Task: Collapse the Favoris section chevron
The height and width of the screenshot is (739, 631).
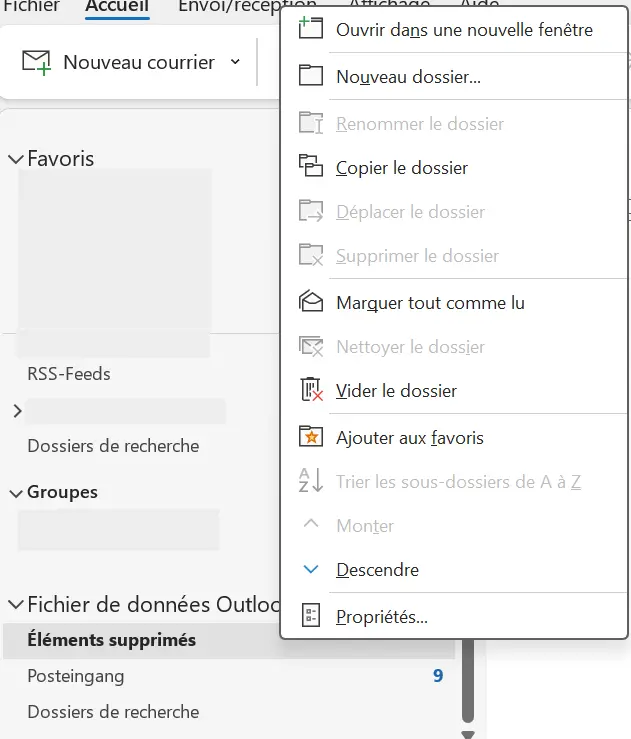Action: pyautogui.click(x=16, y=159)
